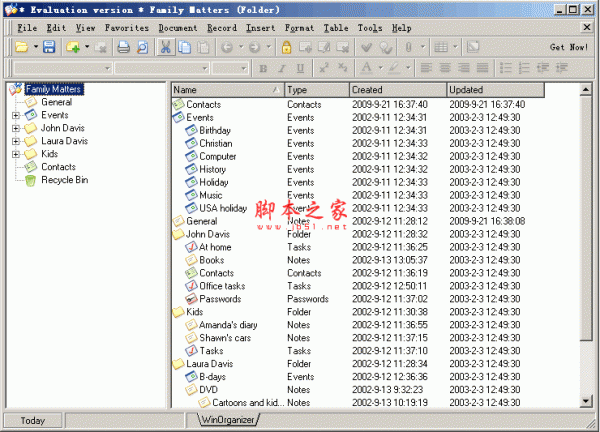
Task: Click the Forward navigation arrow icon
Action: click(x=254, y=47)
